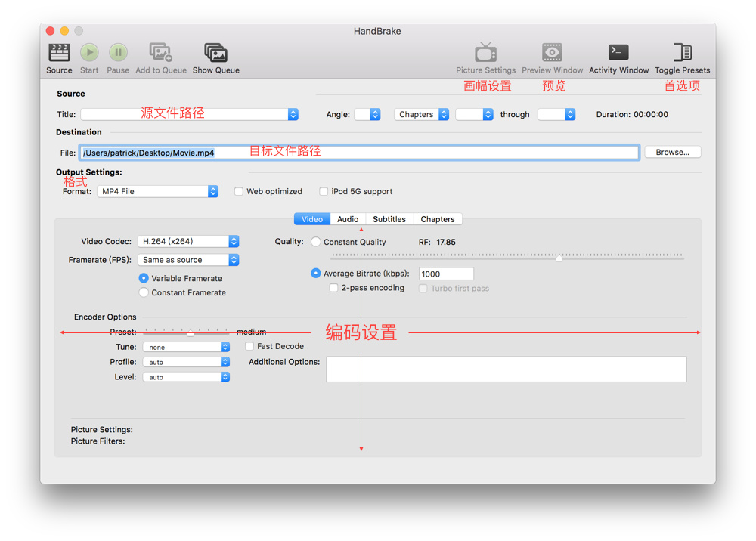Click the 'Destination' section heading
Screen dimensions: 756x541
pos(79,132)
